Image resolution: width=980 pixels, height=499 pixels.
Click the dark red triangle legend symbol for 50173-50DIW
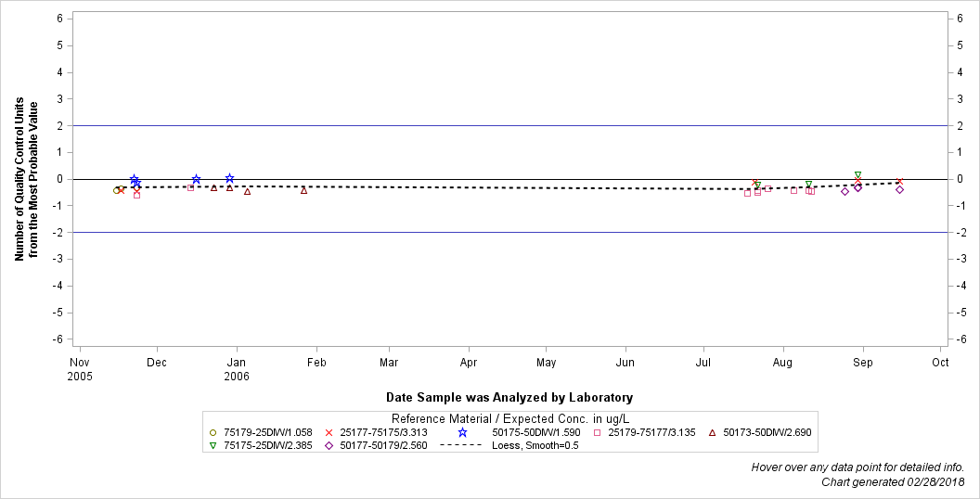tap(713, 432)
